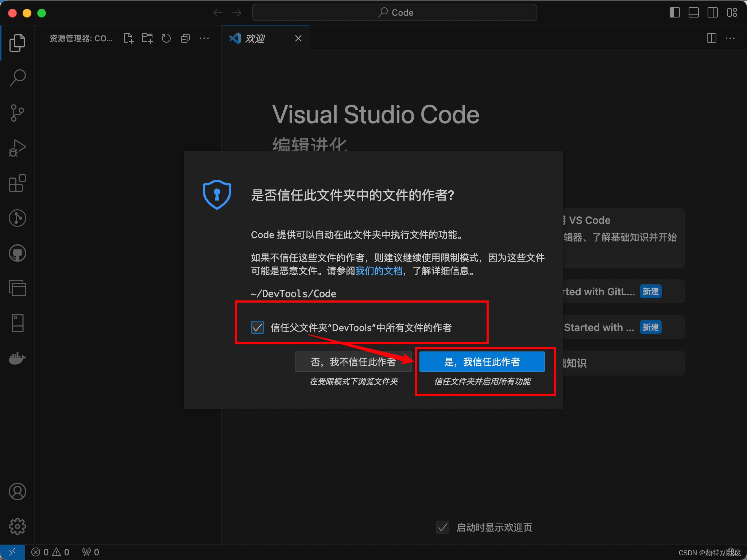Click the ~/DevTools/Code folder path text
Viewport: 747px width, 560px height.
pos(294,294)
